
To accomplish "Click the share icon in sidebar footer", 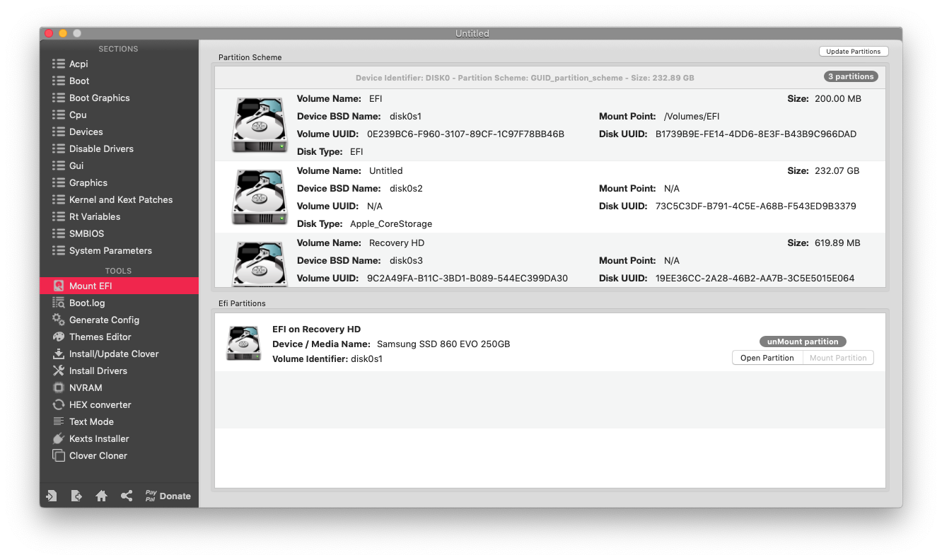I will tap(127, 496).
